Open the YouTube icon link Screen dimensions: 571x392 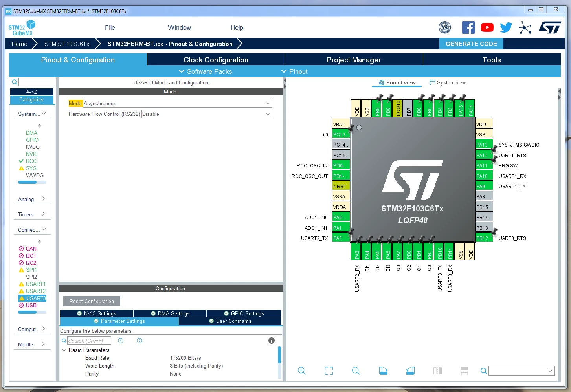487,27
